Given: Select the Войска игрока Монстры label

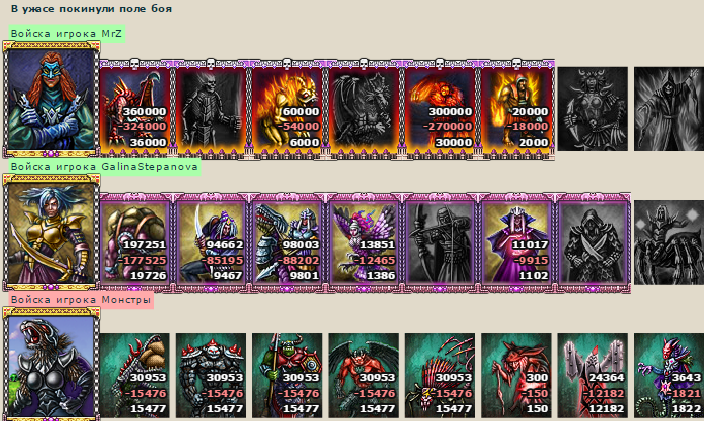Looking at the screenshot, I should 81,300.
